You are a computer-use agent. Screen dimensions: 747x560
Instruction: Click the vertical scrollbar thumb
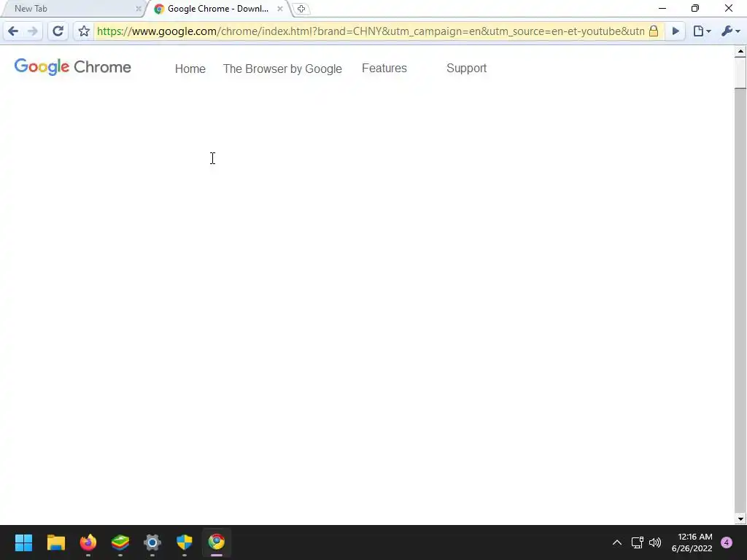tap(740, 72)
